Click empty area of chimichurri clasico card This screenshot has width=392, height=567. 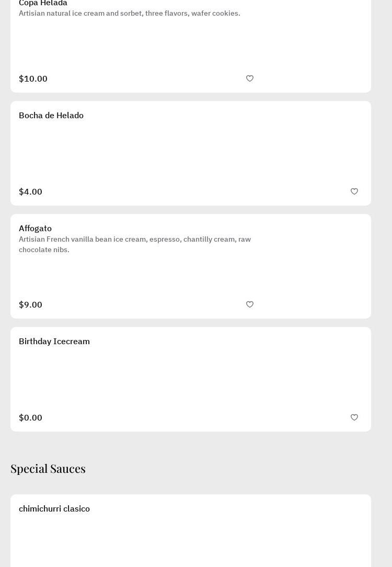pos(191,541)
